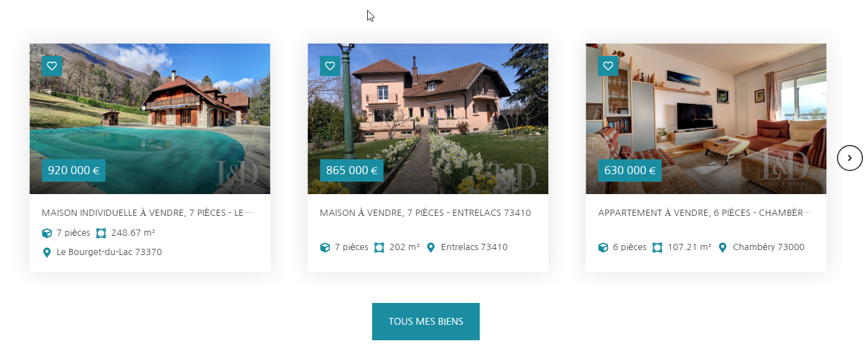Click the surface icon beside 202 m²

point(380,248)
